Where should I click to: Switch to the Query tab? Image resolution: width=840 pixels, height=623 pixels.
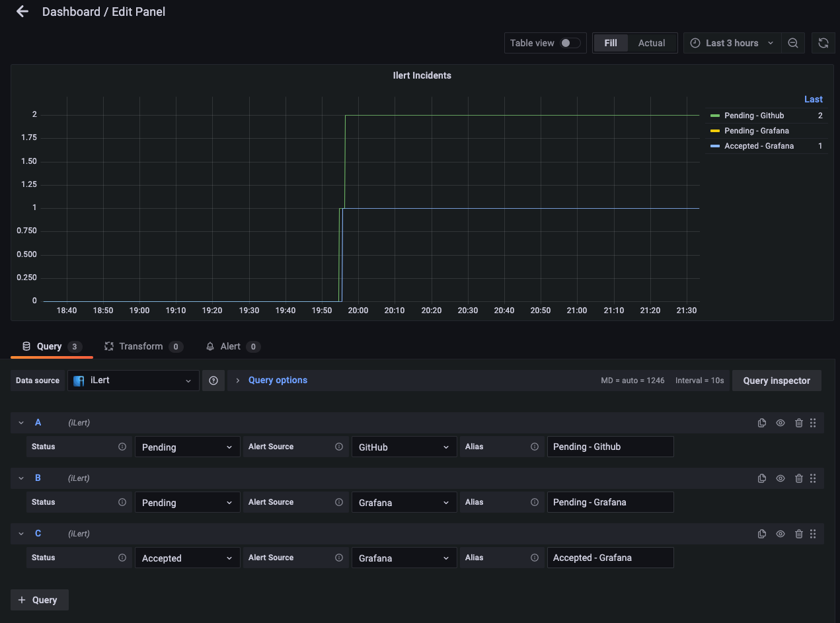coord(52,346)
